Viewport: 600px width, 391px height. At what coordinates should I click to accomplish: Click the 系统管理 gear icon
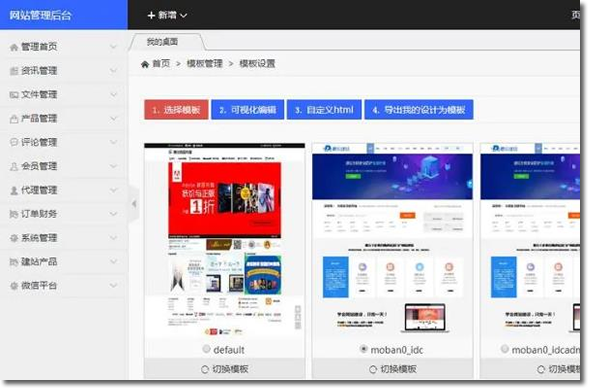coord(14,238)
